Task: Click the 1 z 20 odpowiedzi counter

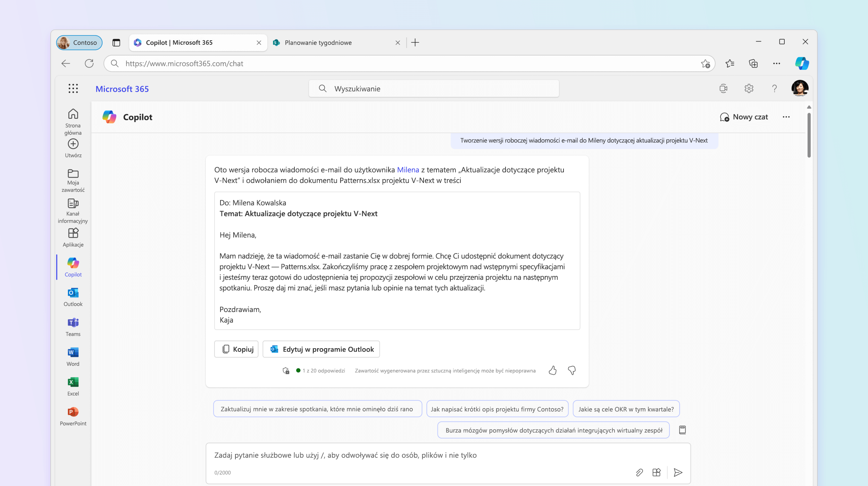Action: [324, 371]
